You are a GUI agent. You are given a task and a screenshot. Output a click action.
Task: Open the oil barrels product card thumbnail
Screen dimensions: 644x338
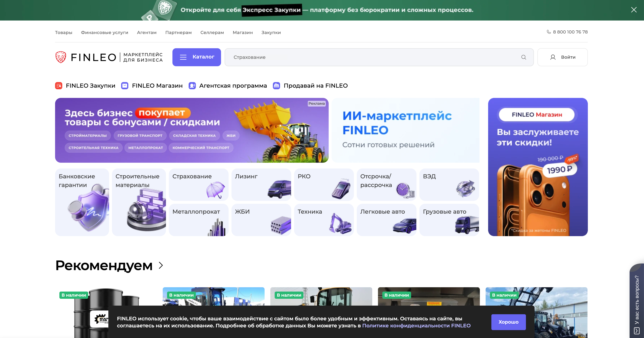106,312
